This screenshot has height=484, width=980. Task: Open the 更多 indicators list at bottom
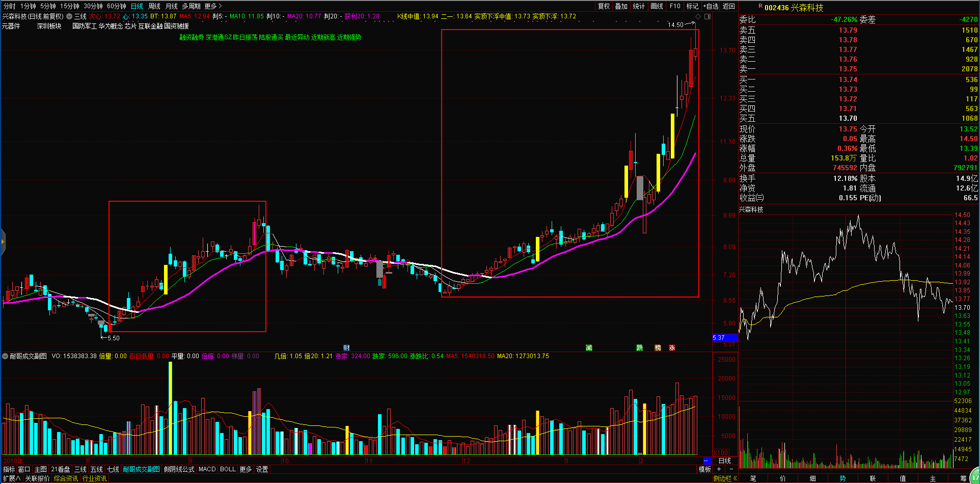click(x=246, y=469)
